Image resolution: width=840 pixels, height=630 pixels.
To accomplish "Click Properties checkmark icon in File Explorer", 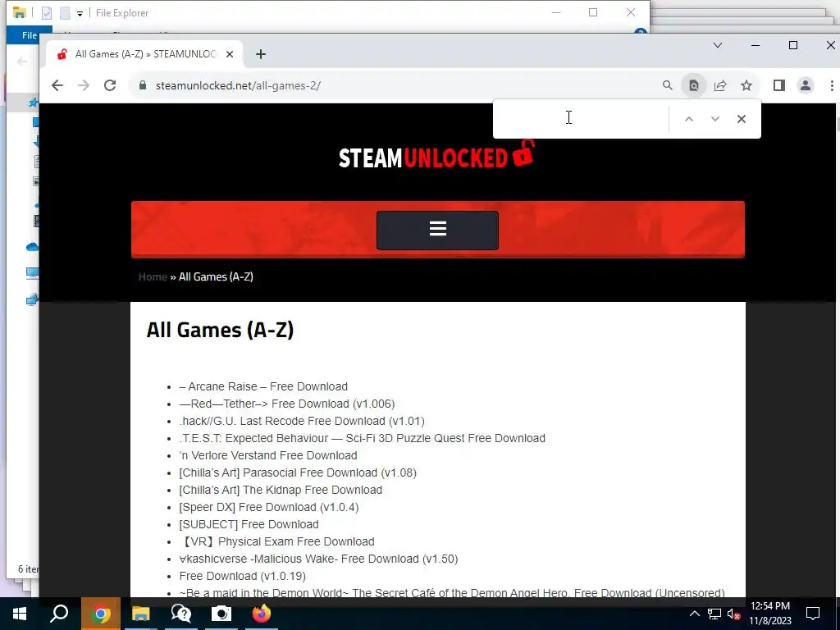I will [47, 13].
